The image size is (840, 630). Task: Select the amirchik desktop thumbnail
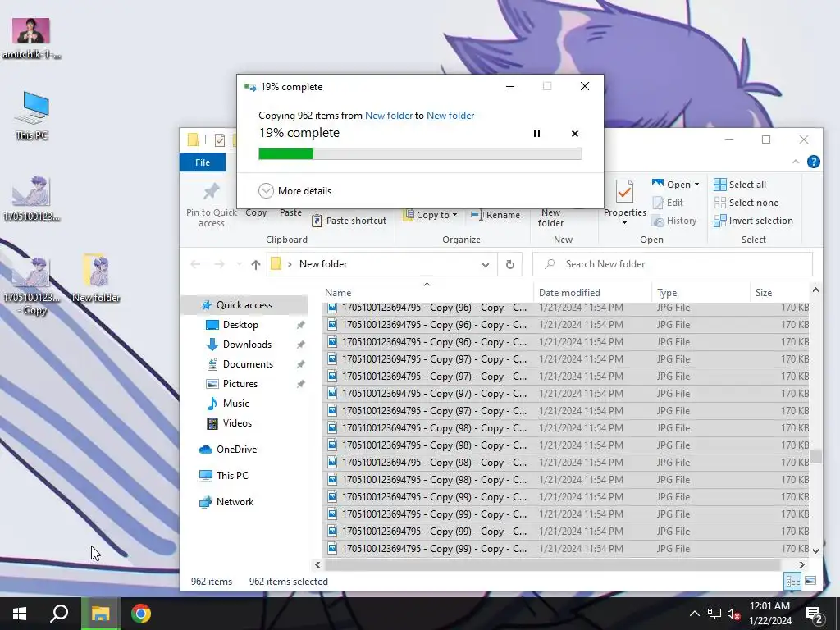point(31,38)
